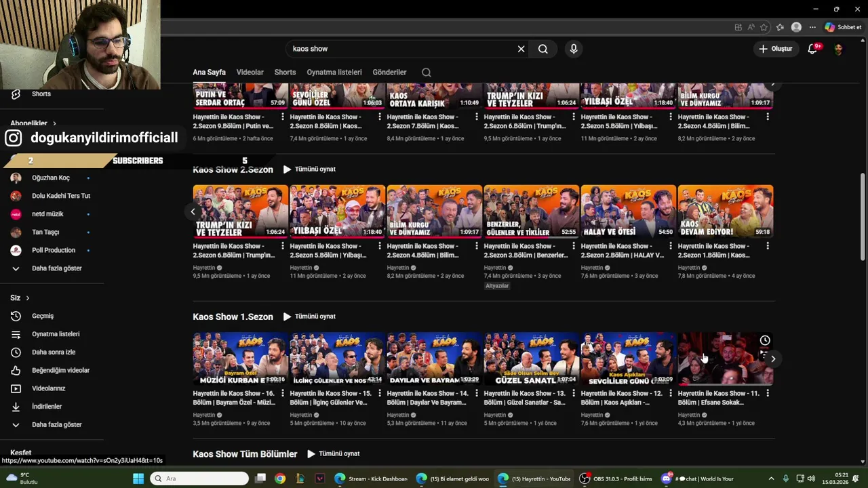868x488 pixels.
Task: Open Copilot 'Sohbet et' button
Action: (843, 27)
